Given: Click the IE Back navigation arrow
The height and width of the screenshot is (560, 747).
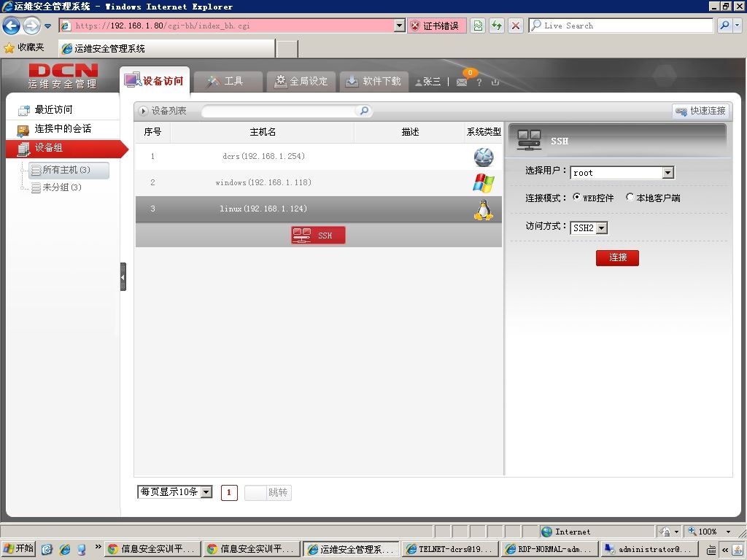Looking at the screenshot, I should click(12, 26).
